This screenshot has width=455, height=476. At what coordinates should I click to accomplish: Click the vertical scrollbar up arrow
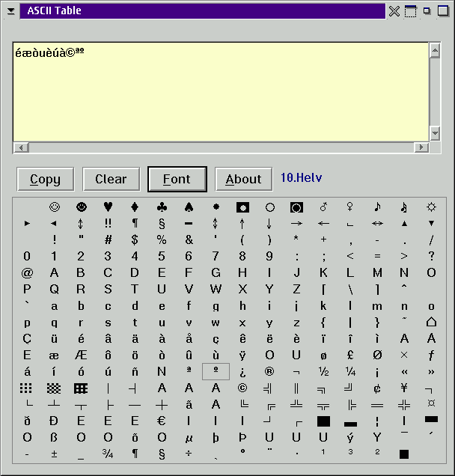pyautogui.click(x=435, y=51)
